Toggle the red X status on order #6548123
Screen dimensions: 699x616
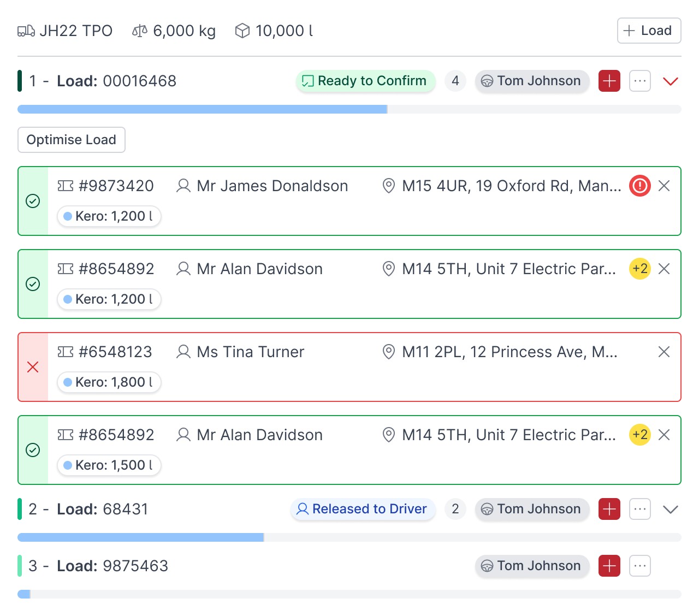click(33, 367)
